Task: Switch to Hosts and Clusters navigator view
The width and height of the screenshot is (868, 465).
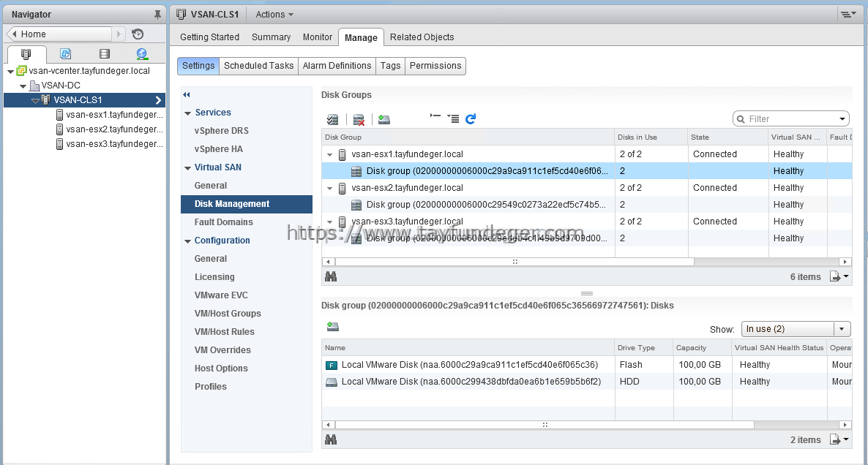Action: click(26, 53)
